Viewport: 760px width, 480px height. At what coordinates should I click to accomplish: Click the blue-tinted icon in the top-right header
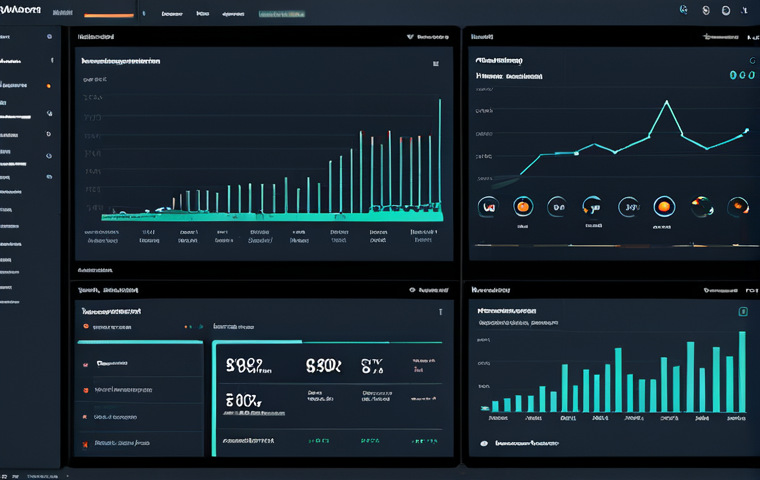point(683,10)
